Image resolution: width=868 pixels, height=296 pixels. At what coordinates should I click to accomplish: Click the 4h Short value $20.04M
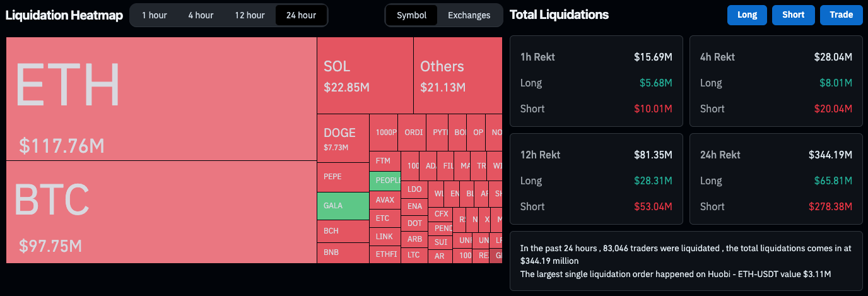pos(833,109)
